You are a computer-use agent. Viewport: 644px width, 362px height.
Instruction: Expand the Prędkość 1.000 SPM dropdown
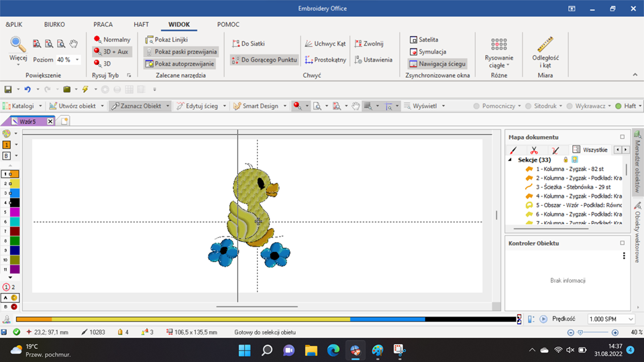[631, 319]
